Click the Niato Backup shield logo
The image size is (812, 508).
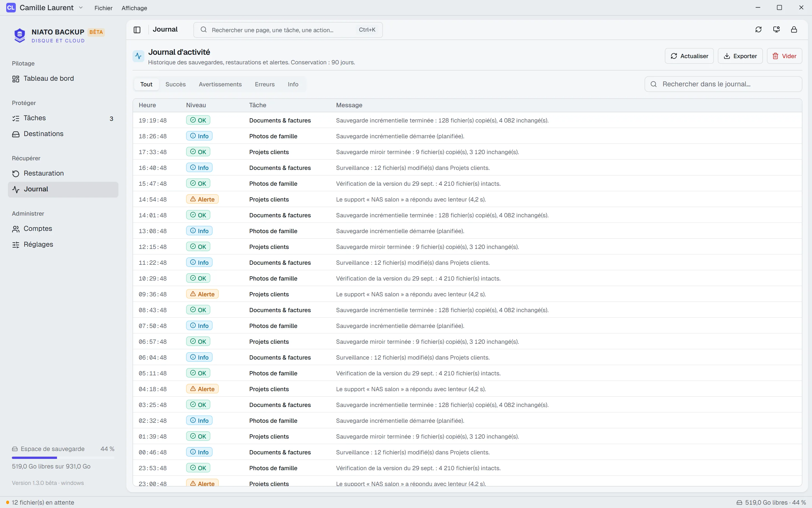(19, 35)
